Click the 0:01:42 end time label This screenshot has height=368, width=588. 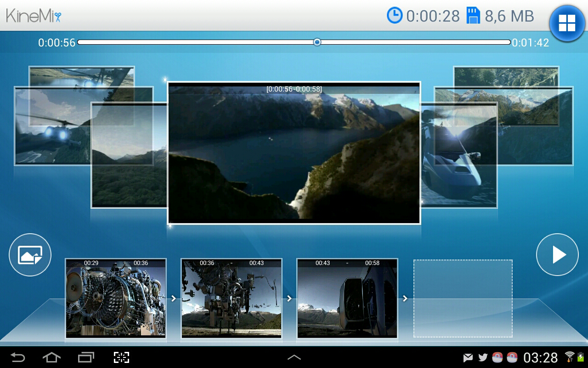click(x=531, y=43)
